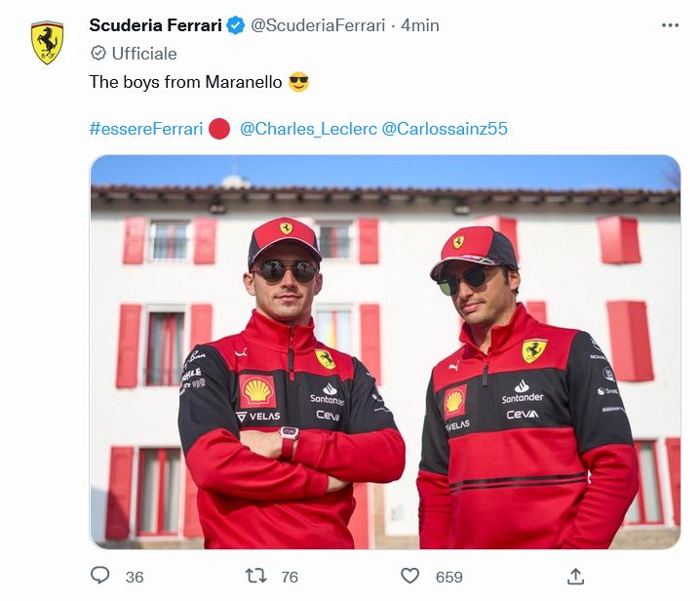Click the blue verified badge
The height and width of the screenshot is (601, 700).
[x=235, y=25]
